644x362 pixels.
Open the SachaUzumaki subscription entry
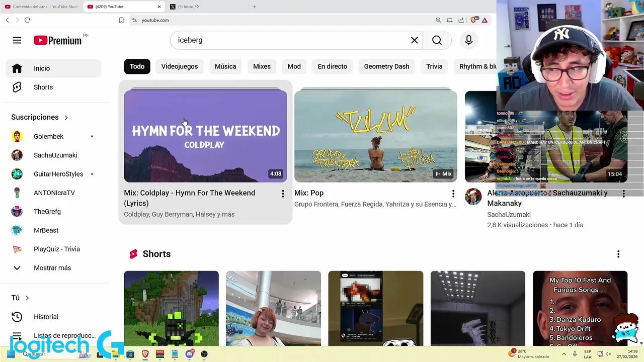[x=53, y=155]
